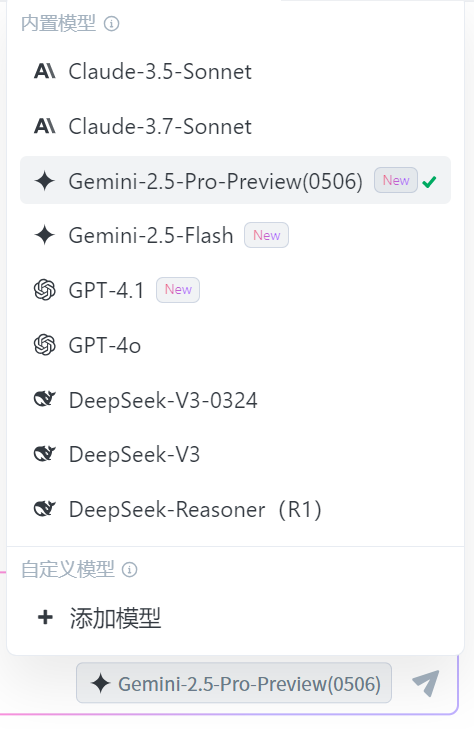Choose Gemini-2.5-Flash from the list
Viewport: 474px width, 729px height.
235,235
